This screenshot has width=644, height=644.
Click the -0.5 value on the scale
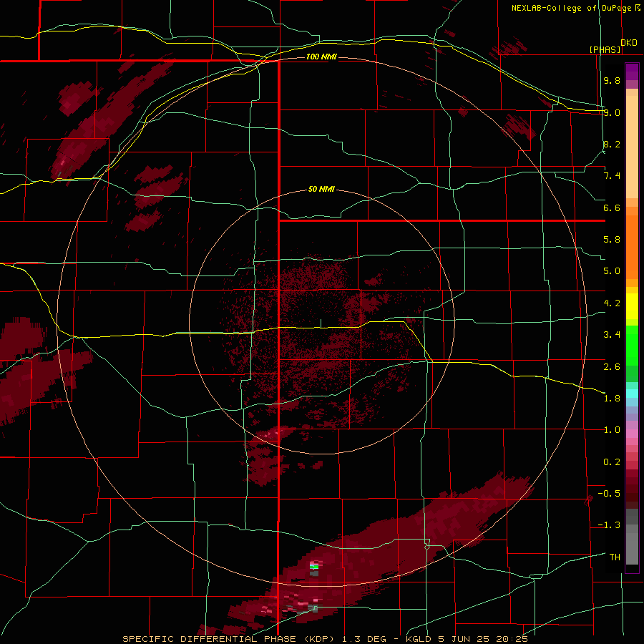click(x=609, y=494)
